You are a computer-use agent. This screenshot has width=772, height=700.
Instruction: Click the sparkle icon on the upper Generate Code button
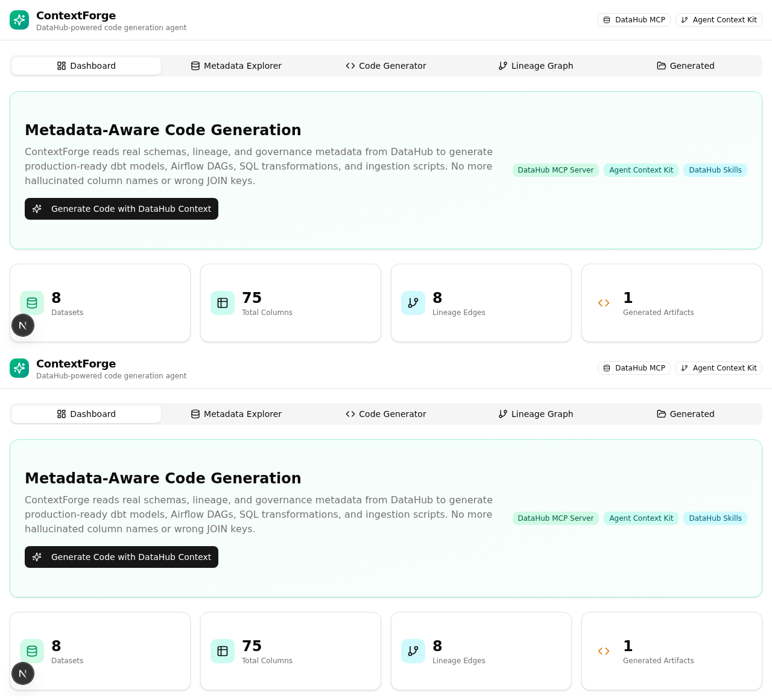click(37, 209)
